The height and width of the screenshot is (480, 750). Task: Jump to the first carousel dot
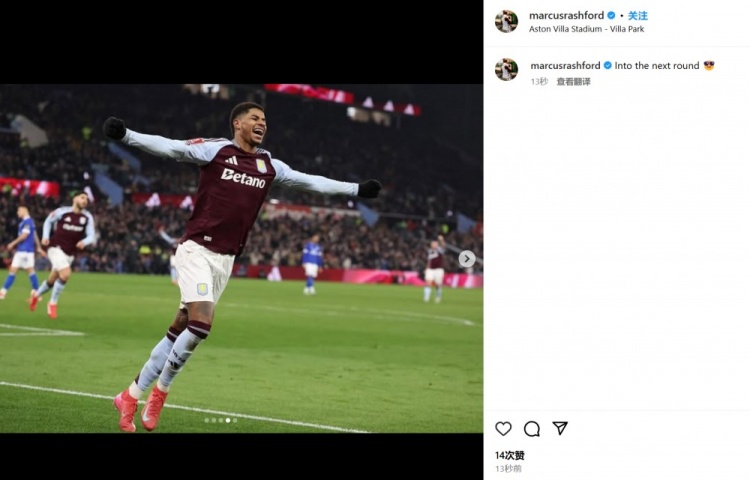207,420
